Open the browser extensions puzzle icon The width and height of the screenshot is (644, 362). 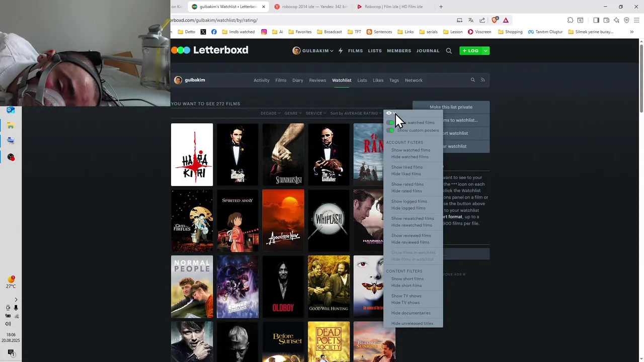[570, 20]
